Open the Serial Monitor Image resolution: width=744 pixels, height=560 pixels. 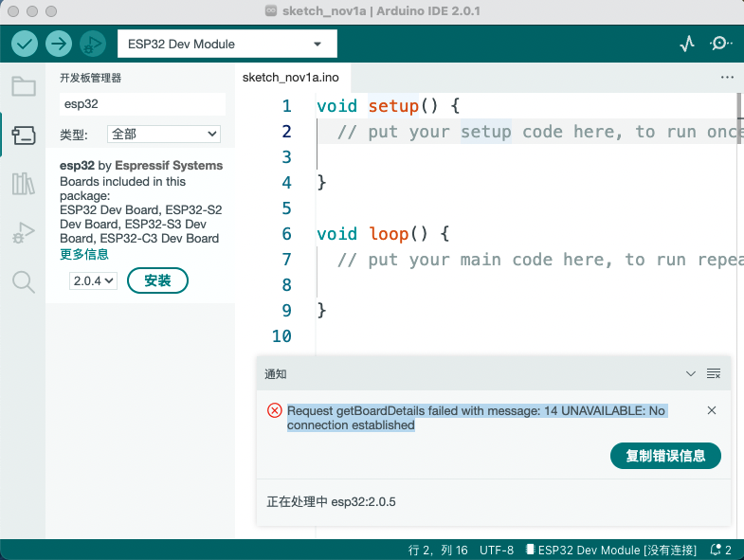click(x=721, y=44)
